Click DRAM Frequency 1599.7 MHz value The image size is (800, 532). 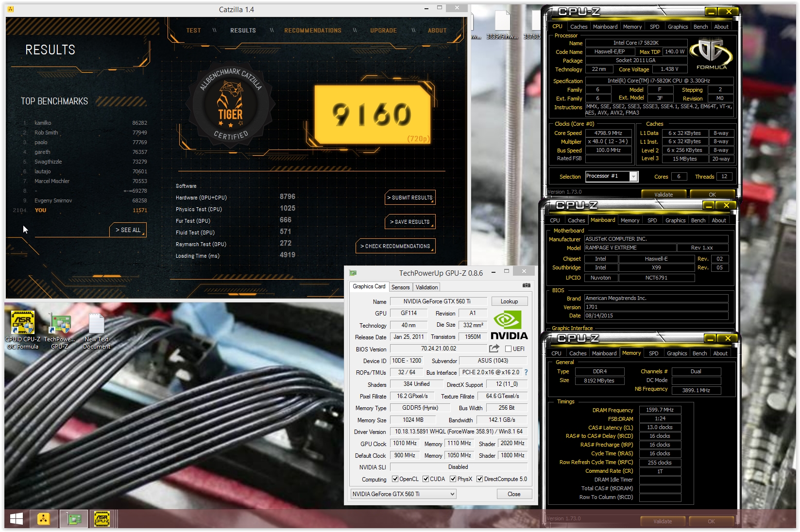(660, 410)
